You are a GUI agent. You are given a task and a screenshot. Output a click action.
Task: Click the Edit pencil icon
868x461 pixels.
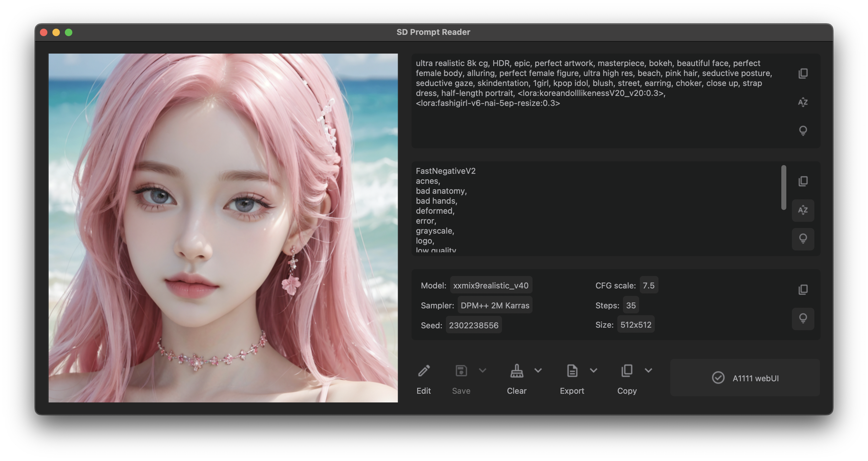coord(423,371)
